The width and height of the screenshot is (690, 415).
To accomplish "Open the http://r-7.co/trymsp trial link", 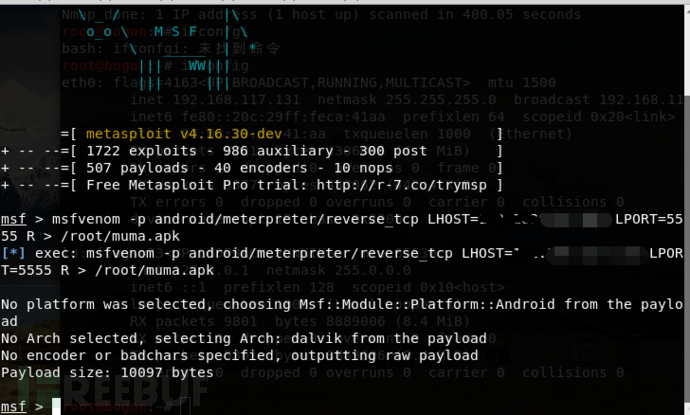I will [401, 185].
